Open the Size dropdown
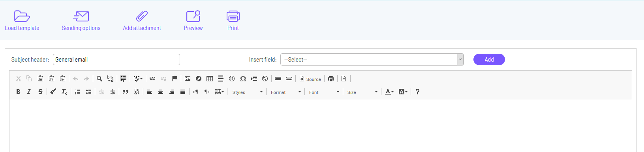 (x=362, y=92)
